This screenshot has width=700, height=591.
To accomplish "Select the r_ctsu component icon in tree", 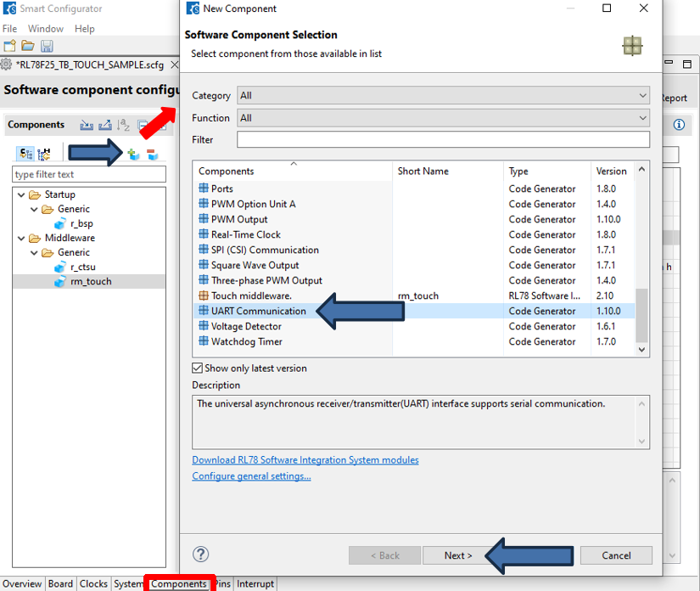I will click(59, 267).
